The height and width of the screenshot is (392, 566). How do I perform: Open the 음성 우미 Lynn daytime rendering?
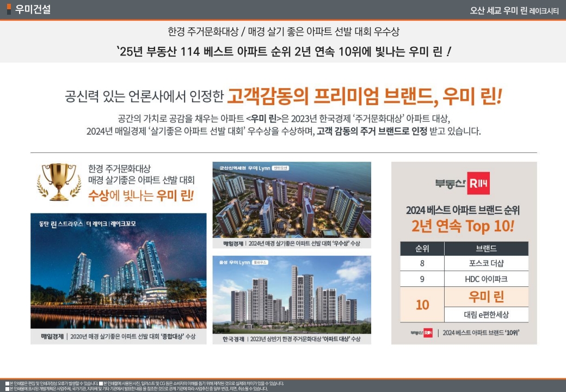(x=292, y=295)
